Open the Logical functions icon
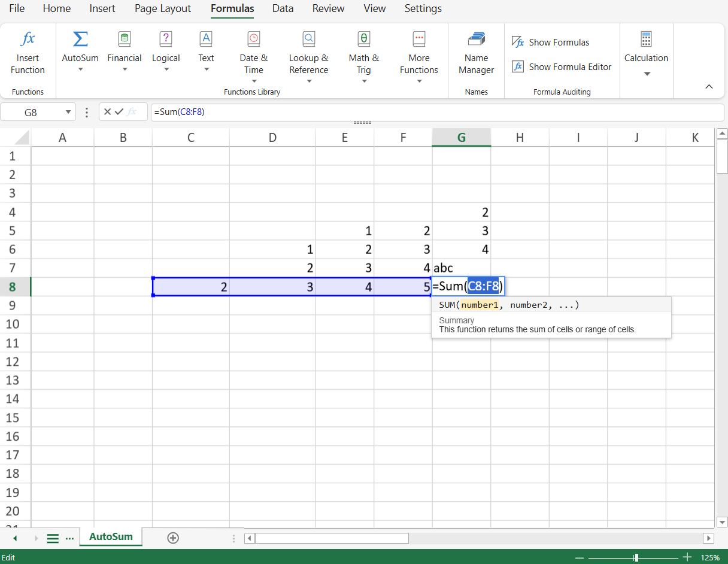Image resolution: width=728 pixels, height=564 pixels. [166, 40]
